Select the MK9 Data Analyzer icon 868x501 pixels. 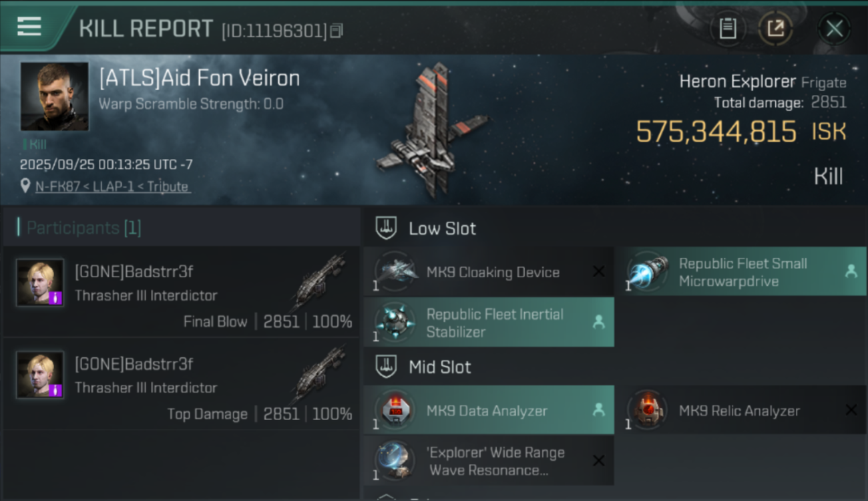tap(395, 410)
